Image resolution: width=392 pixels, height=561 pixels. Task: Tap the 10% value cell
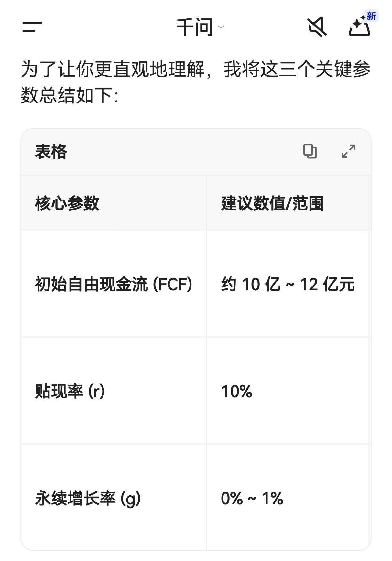(236, 391)
